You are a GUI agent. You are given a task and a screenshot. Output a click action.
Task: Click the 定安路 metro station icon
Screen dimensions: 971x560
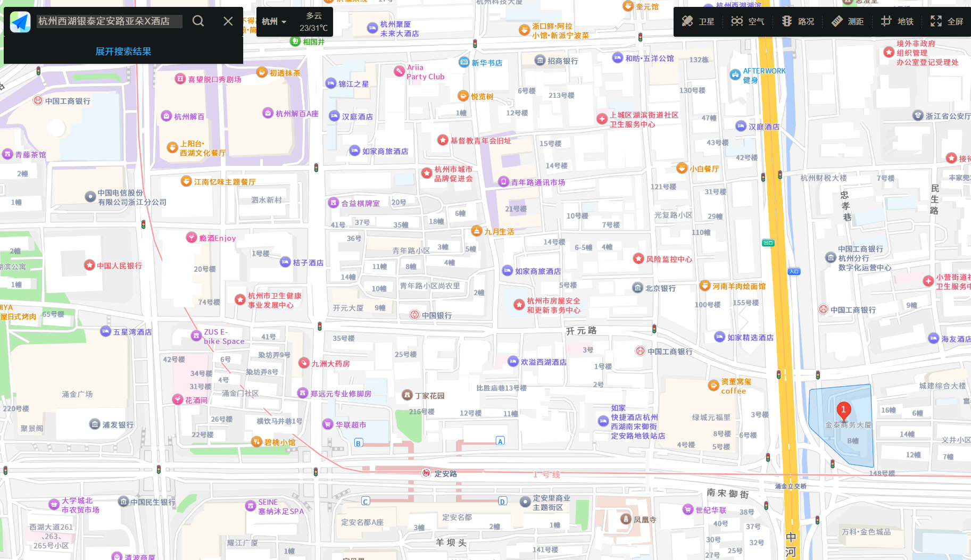426,473
